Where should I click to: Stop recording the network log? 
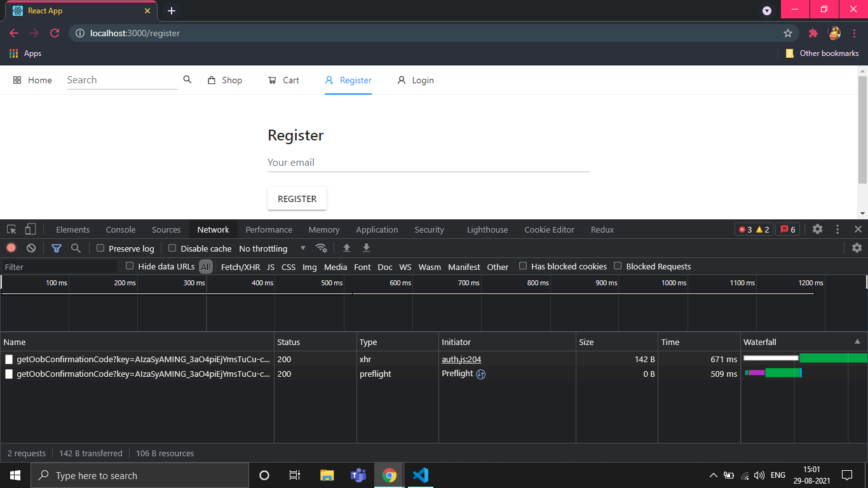[11, 248]
